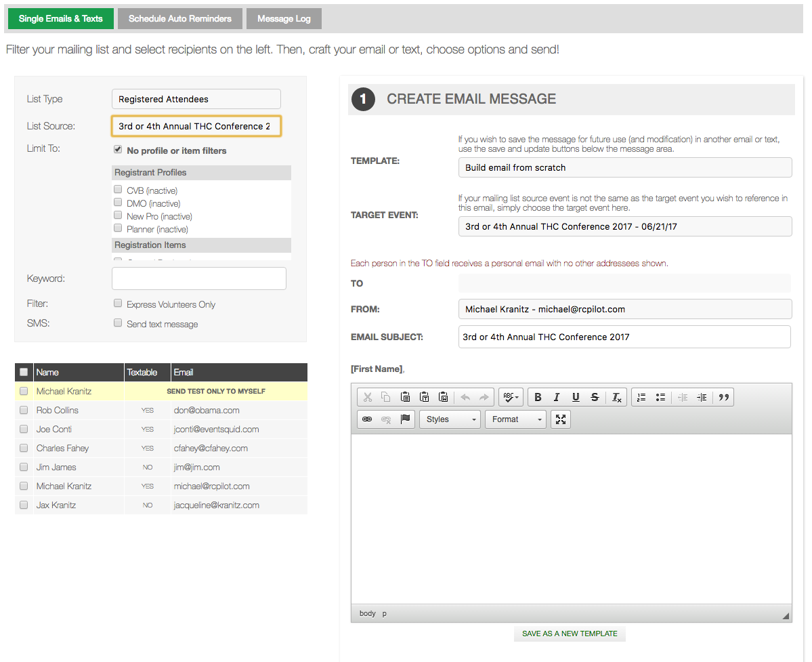The width and height of the screenshot is (812, 662).
Task: Click the Keyword input field
Action: coord(198,278)
